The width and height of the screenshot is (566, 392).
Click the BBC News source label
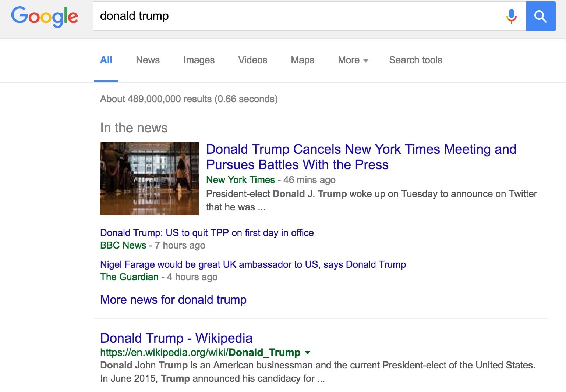point(123,245)
